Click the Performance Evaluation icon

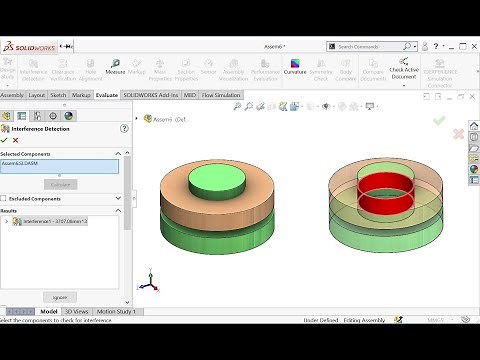(265, 63)
